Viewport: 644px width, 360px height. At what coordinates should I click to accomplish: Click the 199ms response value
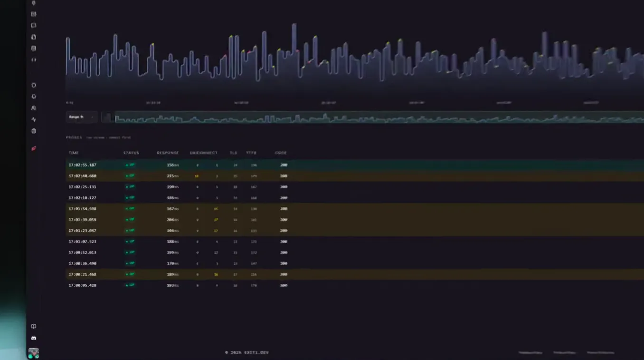tap(172, 253)
